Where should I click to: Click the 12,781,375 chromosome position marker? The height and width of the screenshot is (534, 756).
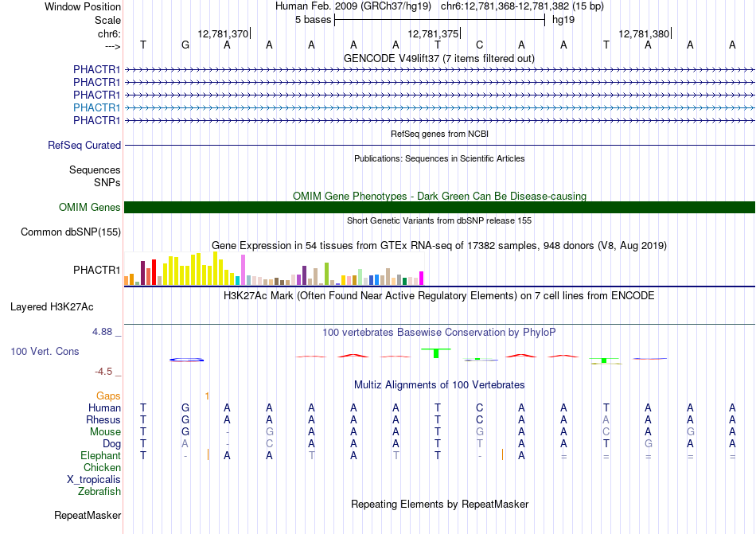click(x=434, y=33)
